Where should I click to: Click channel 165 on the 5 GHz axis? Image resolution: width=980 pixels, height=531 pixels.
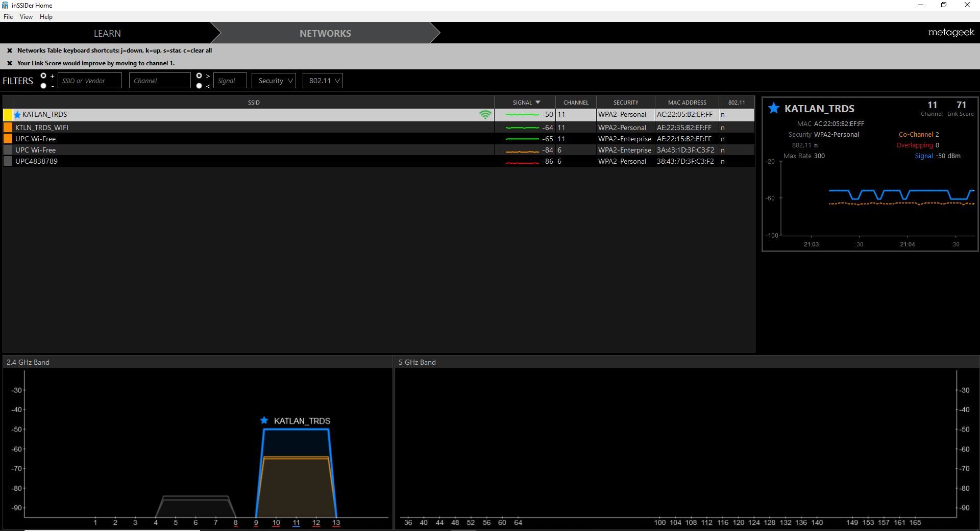915,522
